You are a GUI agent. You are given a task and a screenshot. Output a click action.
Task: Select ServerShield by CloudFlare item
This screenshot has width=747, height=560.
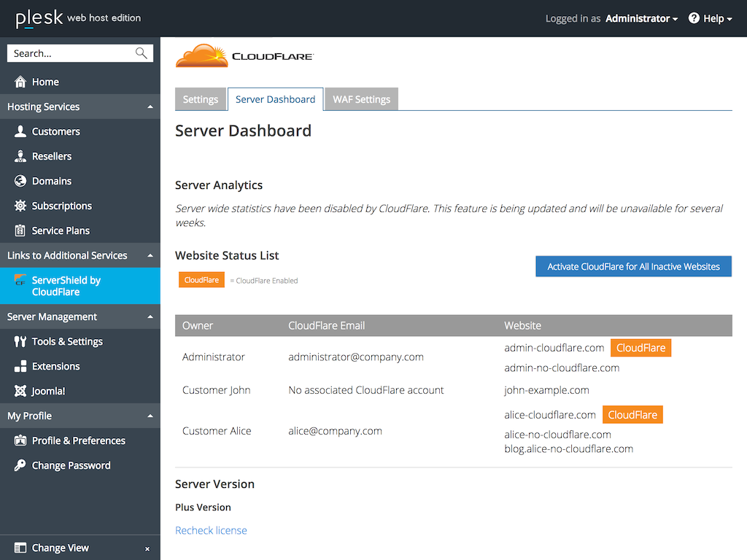point(80,286)
